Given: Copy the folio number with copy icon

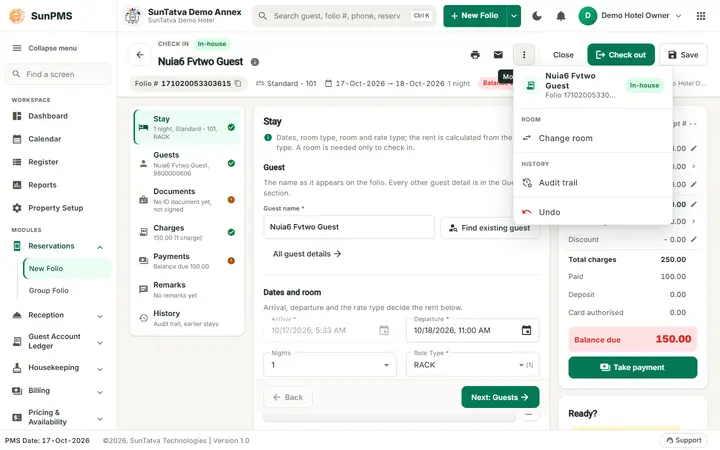Looking at the screenshot, I should coord(238,84).
